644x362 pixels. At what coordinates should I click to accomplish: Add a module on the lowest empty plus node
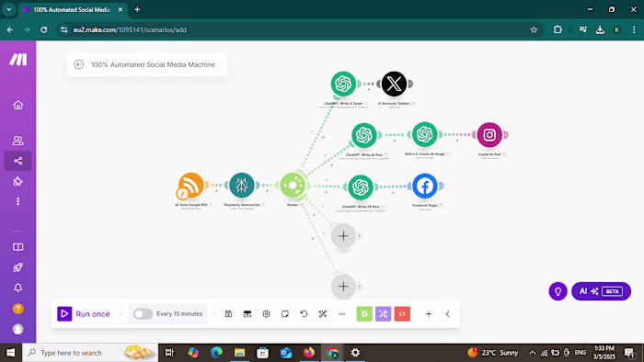tap(343, 286)
